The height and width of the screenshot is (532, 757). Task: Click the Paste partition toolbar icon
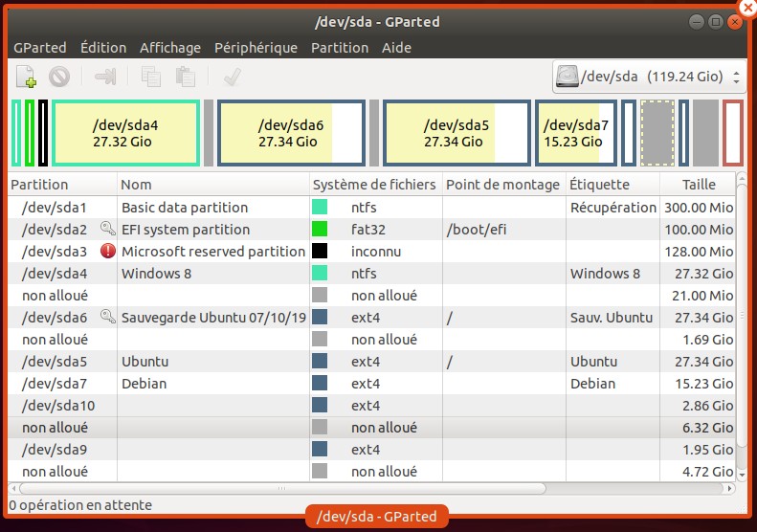pyautogui.click(x=186, y=77)
